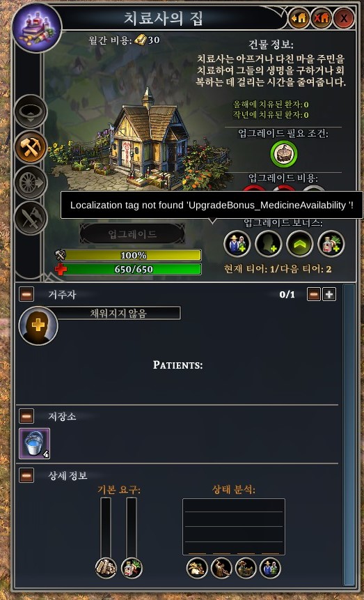Decrease resident slots with minus button
Screen dimensions: 364x600
tap(313, 295)
